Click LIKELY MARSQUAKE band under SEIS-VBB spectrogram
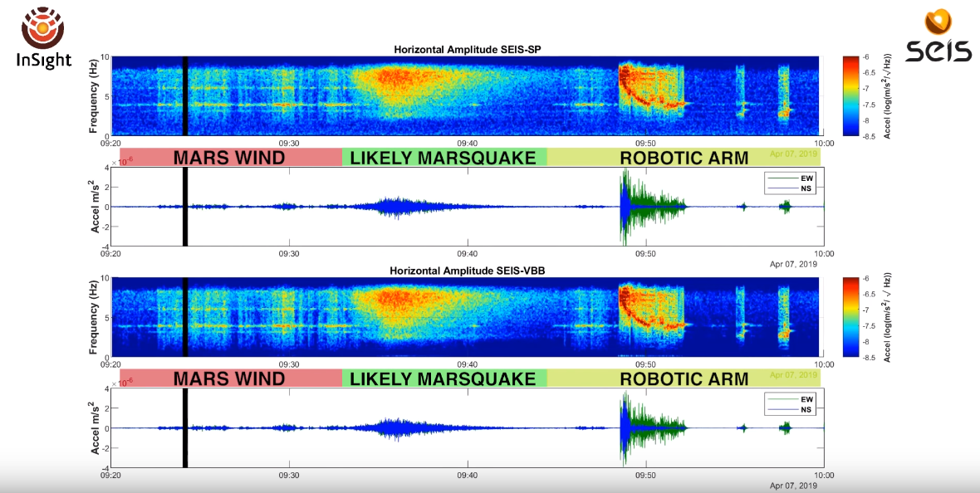Viewport: 980px width, 493px height. coord(443,379)
